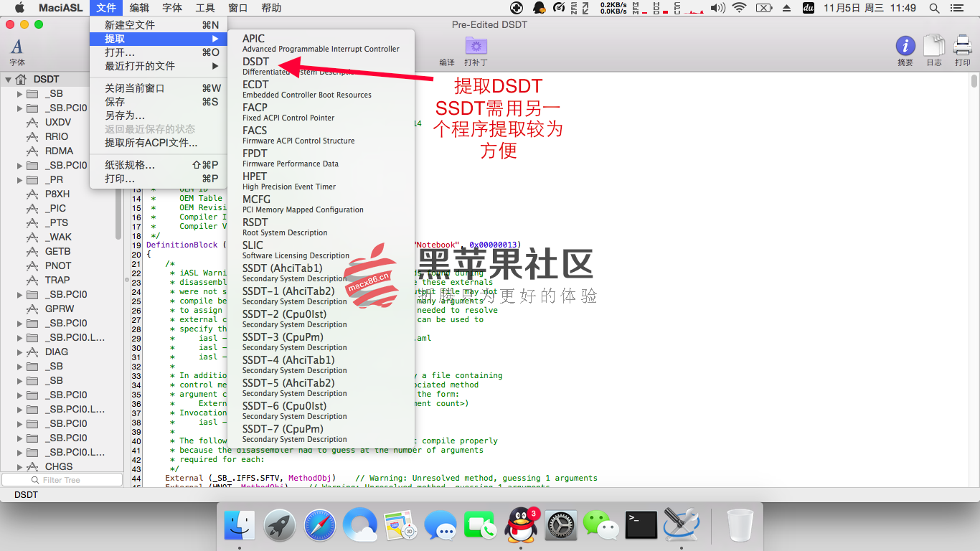
Task: Click the QQ bell status icon
Action: pyautogui.click(x=539, y=8)
